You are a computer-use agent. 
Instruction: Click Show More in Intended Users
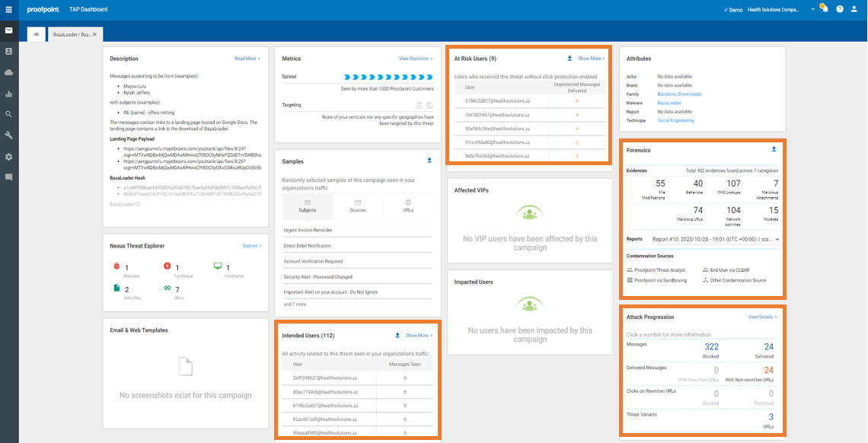click(x=419, y=335)
